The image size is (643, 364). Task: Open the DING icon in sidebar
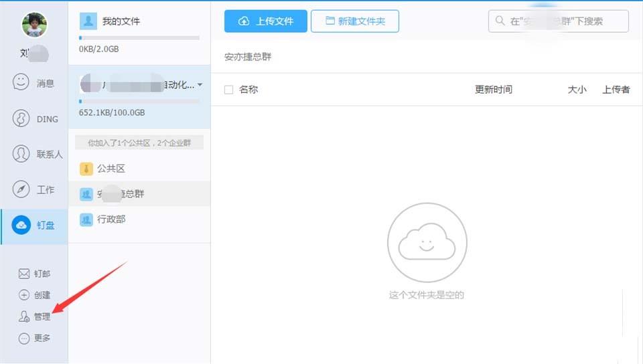[21, 118]
